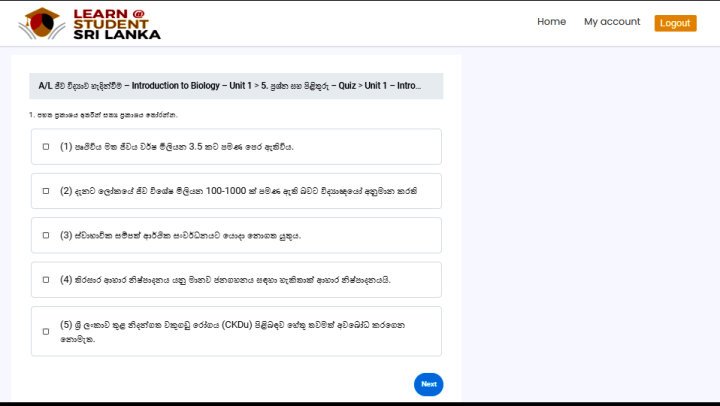Go to My account in navigation
The image size is (720, 406).
612,22
